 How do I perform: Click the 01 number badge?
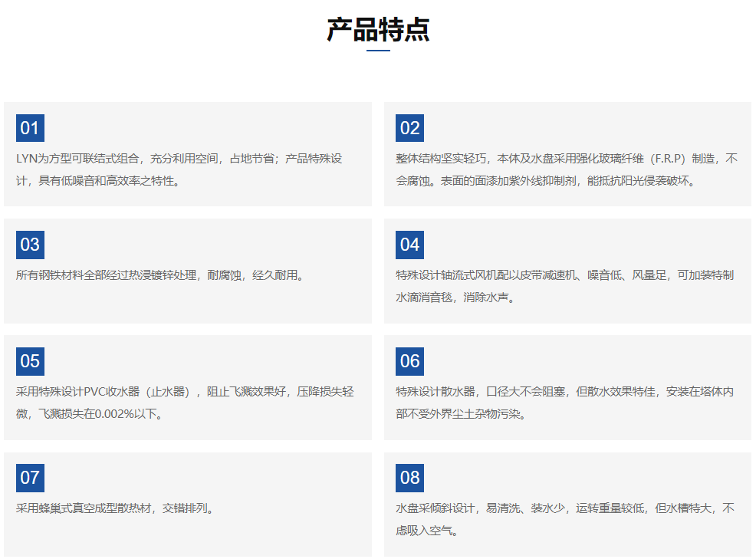click(x=30, y=128)
